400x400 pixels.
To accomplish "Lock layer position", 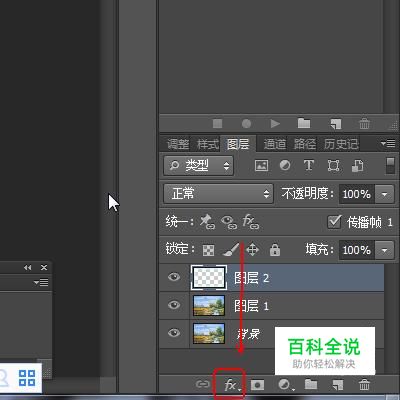I will [252, 250].
